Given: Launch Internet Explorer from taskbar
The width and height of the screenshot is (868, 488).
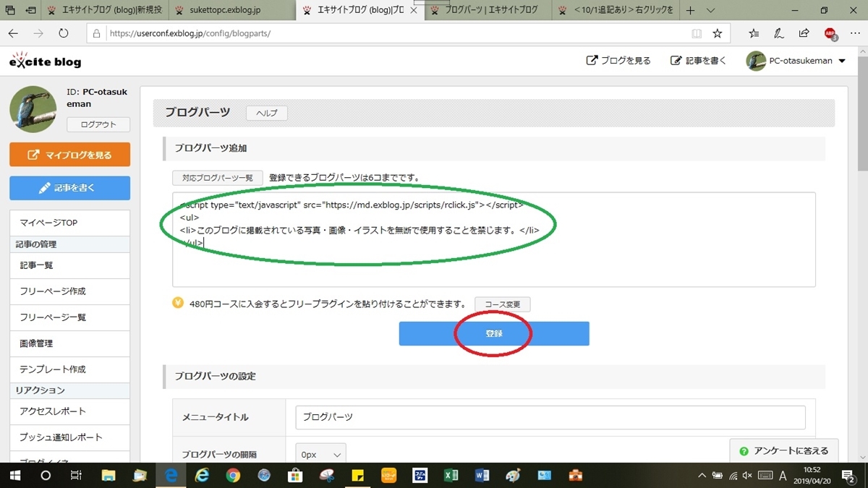Looking at the screenshot, I should pos(203,475).
